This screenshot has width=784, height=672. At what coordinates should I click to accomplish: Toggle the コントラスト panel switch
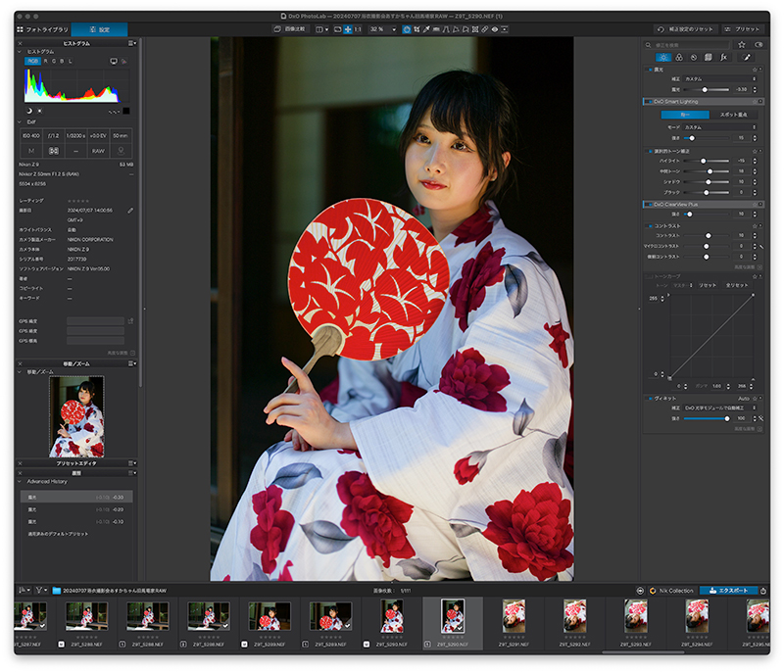[x=649, y=226]
